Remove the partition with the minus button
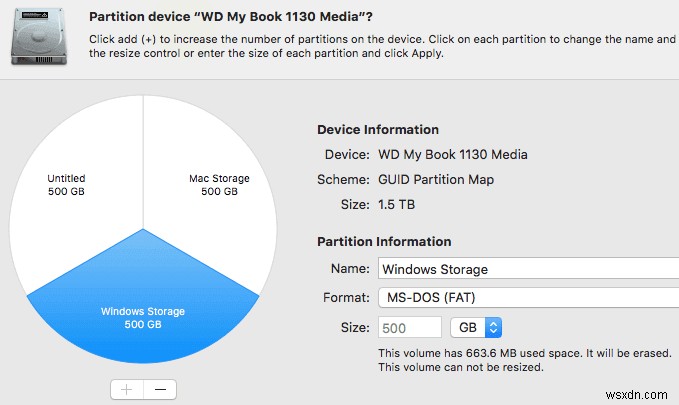Image resolution: width=679 pixels, height=405 pixels. coord(160,389)
